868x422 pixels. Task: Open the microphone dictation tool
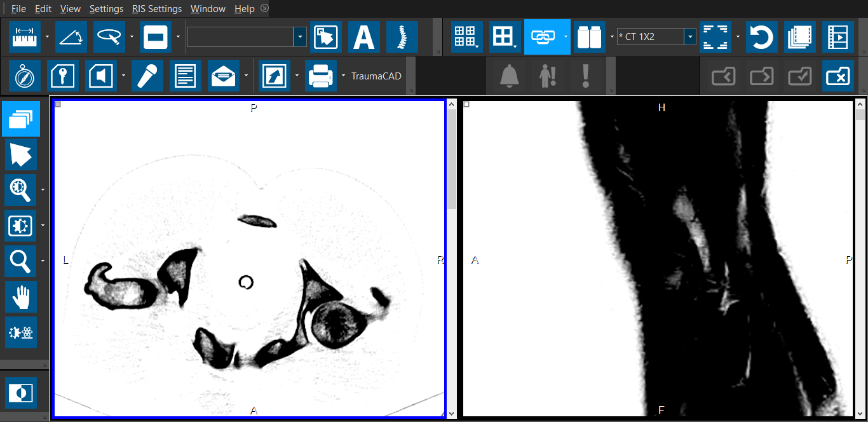[x=147, y=76]
